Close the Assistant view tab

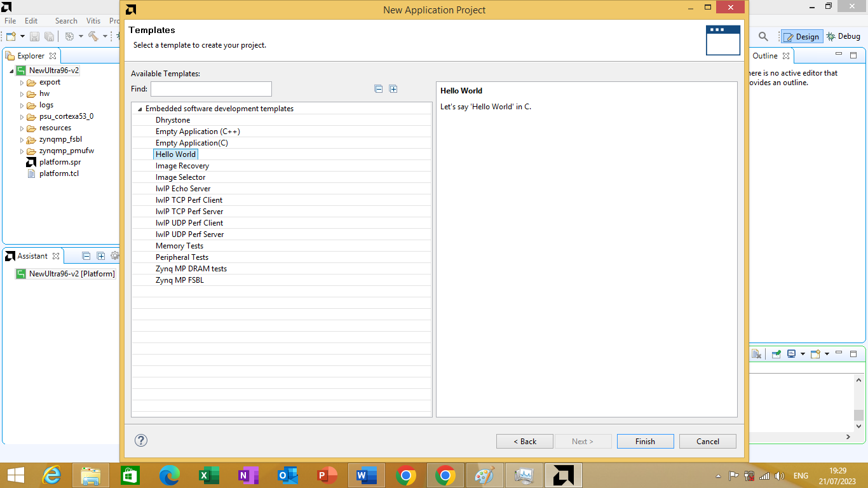pyautogui.click(x=56, y=256)
